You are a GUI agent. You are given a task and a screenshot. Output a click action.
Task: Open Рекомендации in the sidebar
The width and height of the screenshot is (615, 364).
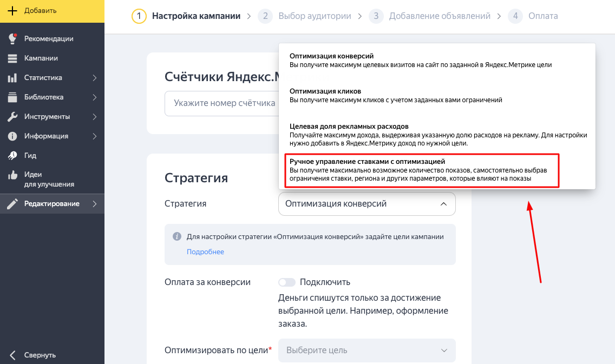(x=52, y=38)
